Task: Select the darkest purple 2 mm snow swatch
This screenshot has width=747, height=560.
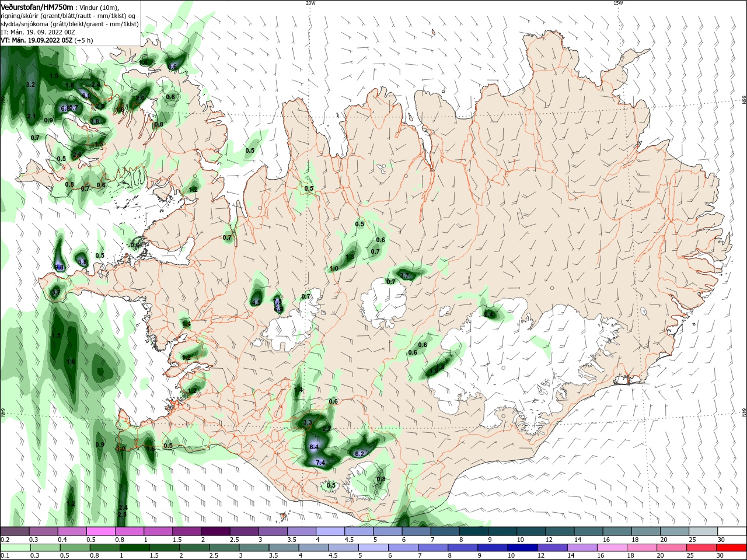Action: [215, 531]
